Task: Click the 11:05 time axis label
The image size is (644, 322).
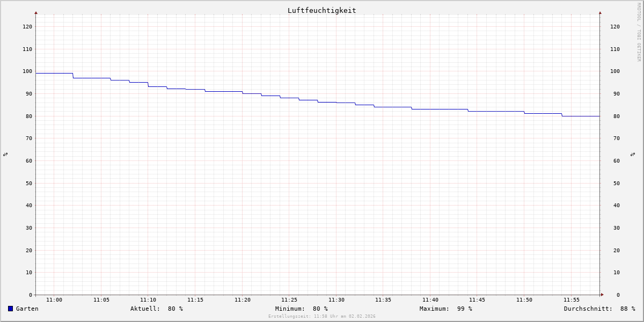Action: point(101,300)
